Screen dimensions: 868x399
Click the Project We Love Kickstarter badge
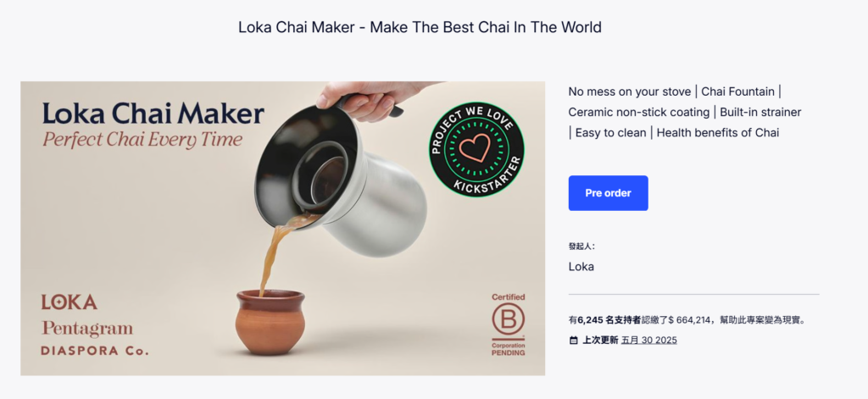pyautogui.click(x=476, y=149)
